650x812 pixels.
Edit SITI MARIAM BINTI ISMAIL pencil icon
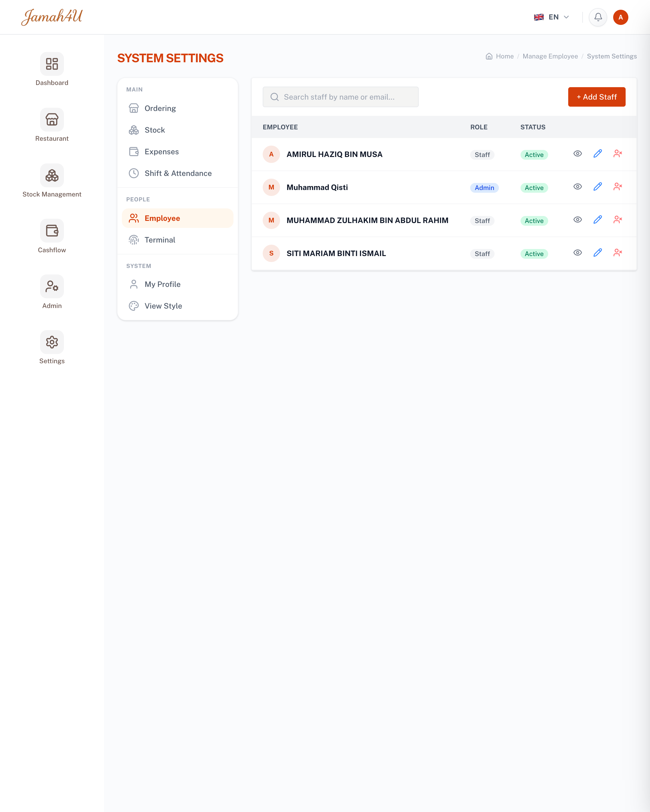(x=598, y=253)
